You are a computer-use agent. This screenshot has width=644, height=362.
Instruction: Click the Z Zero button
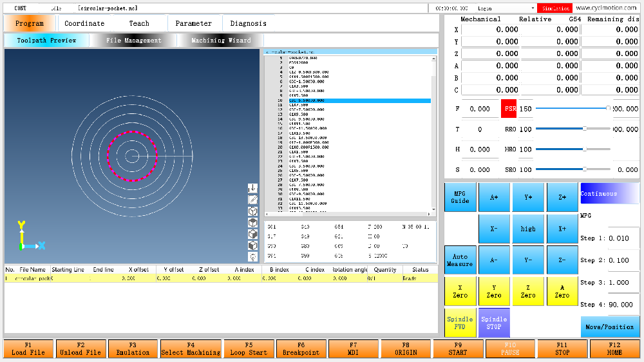tap(528, 291)
